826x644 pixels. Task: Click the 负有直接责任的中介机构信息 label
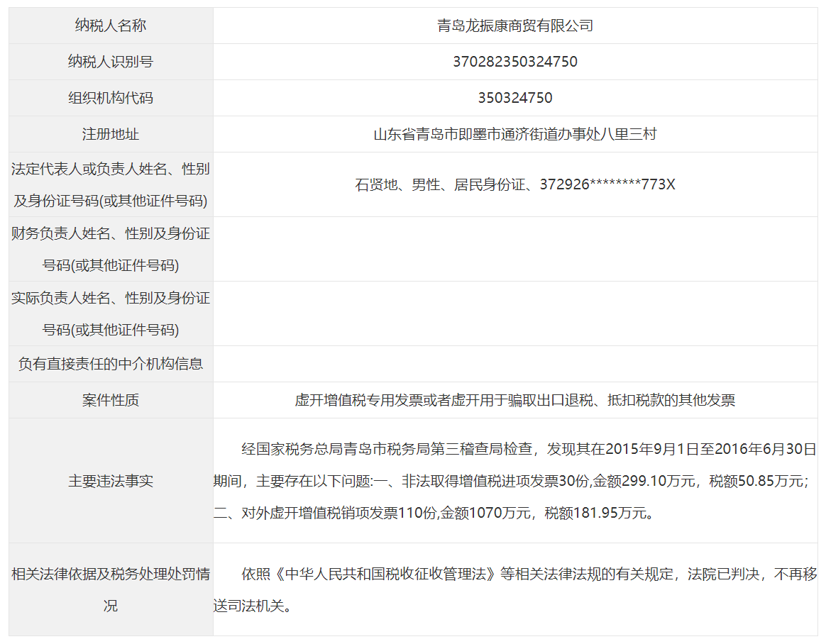(x=111, y=364)
